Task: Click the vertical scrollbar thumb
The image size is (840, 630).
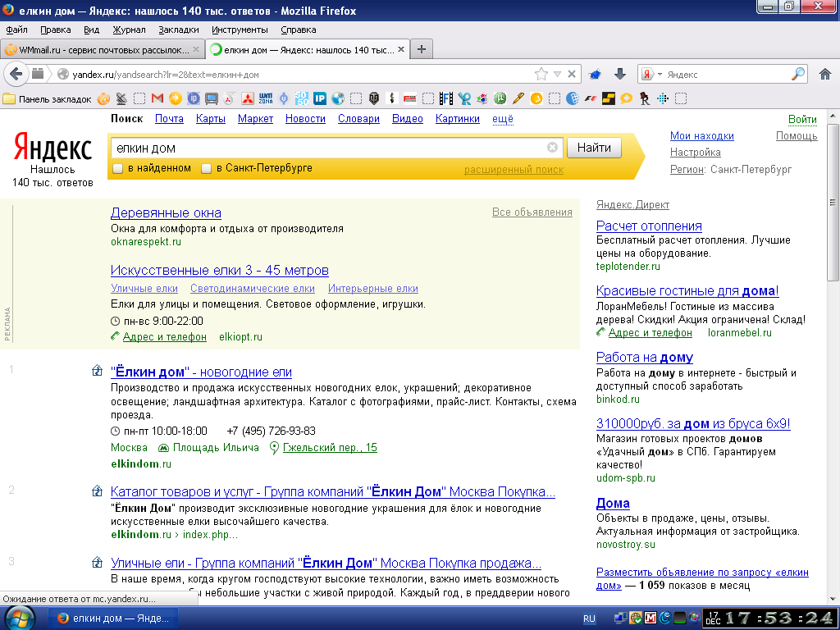Action: tap(833, 203)
